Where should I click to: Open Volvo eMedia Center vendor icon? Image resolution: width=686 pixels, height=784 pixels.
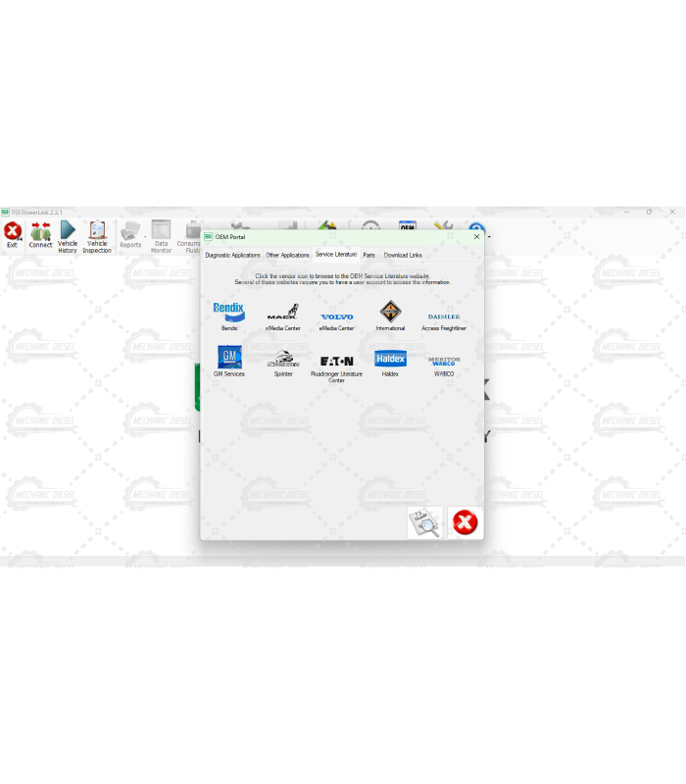[336, 315]
